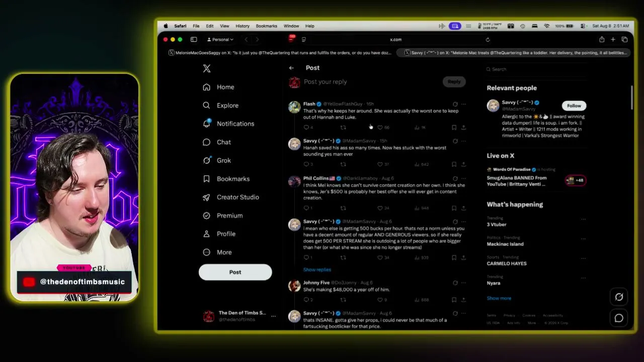
Task: Grab the page scrollbar on the right
Action: coord(631,98)
